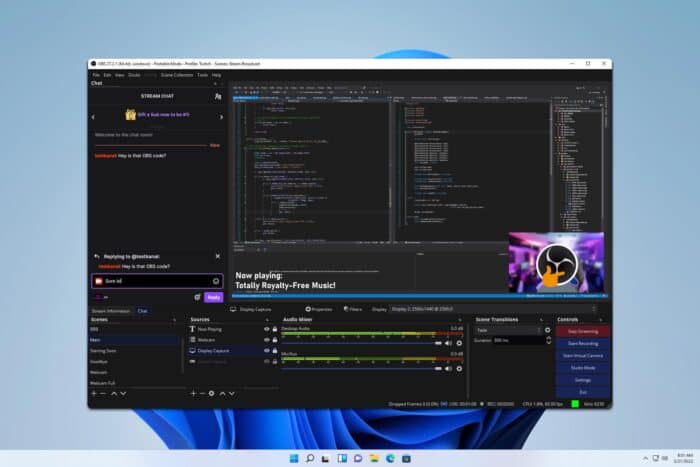
Task: Move the selected source up
Action: pyautogui.click(x=222, y=393)
